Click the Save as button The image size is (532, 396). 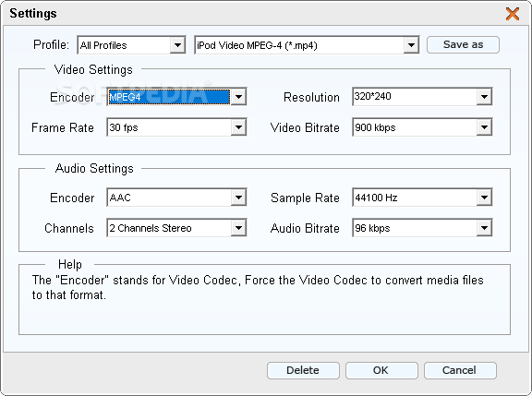tap(463, 44)
